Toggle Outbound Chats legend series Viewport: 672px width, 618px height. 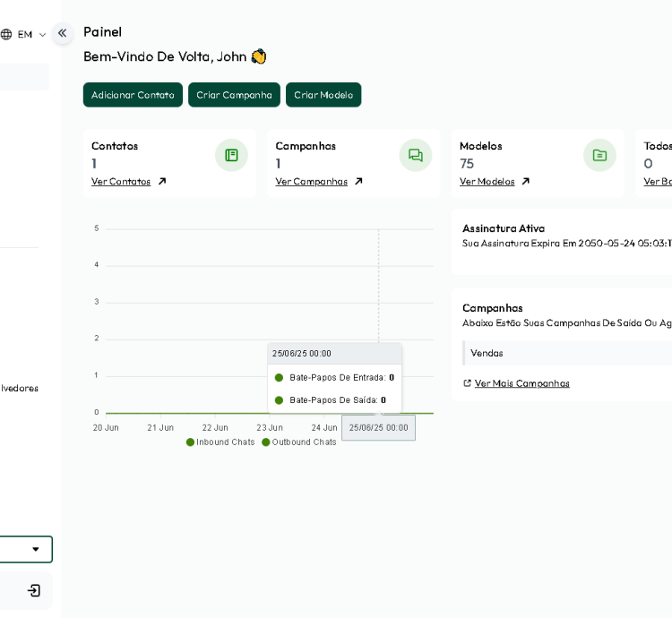(299, 442)
